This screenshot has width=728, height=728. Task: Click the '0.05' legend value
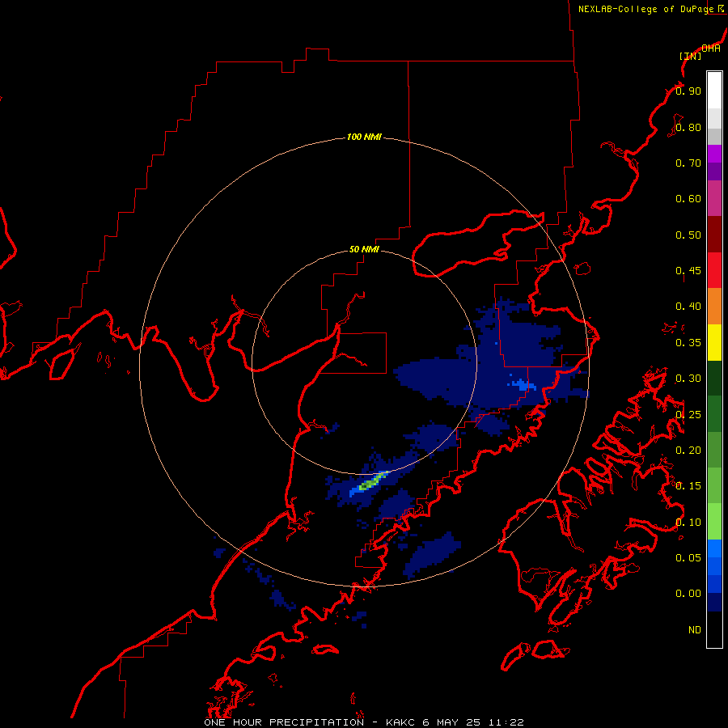[x=688, y=557]
